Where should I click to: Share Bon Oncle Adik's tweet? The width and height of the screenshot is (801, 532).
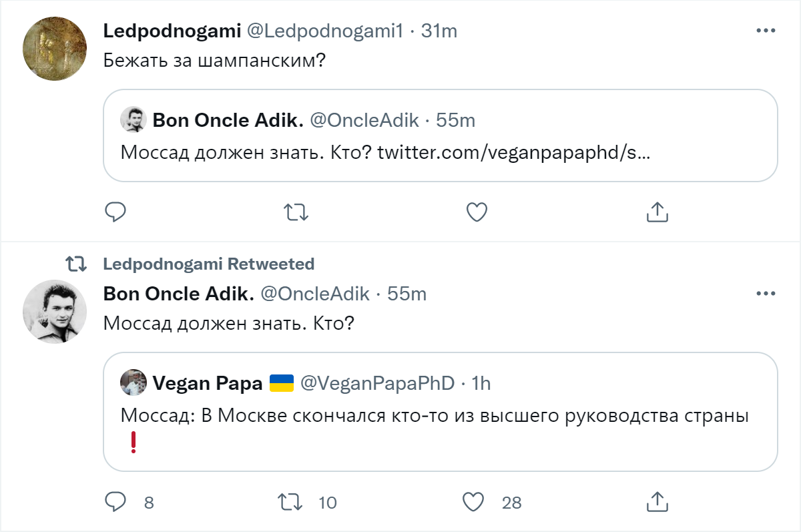pyautogui.click(x=657, y=501)
